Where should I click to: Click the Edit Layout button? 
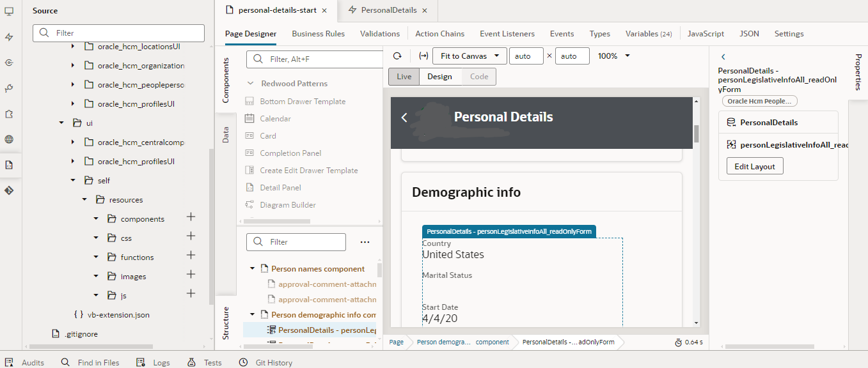755,166
